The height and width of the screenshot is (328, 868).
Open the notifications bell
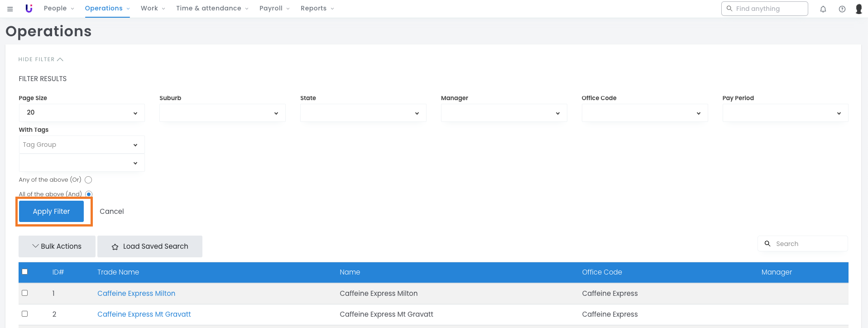click(823, 9)
